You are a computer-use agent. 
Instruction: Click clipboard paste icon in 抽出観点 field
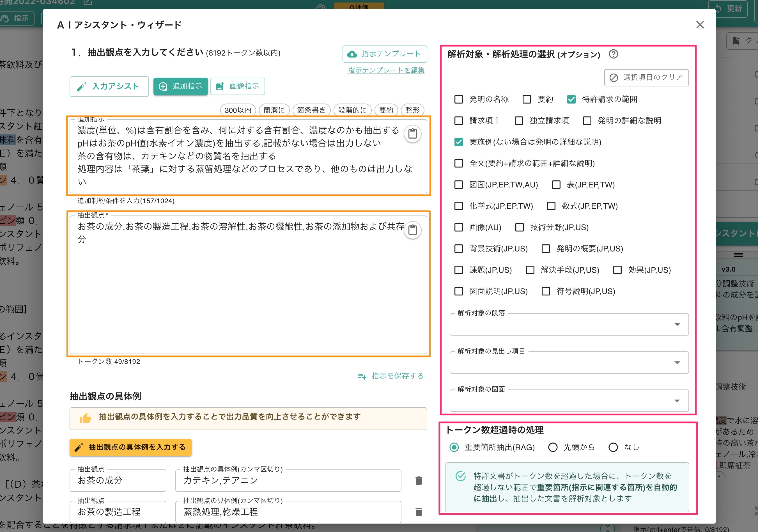412,230
